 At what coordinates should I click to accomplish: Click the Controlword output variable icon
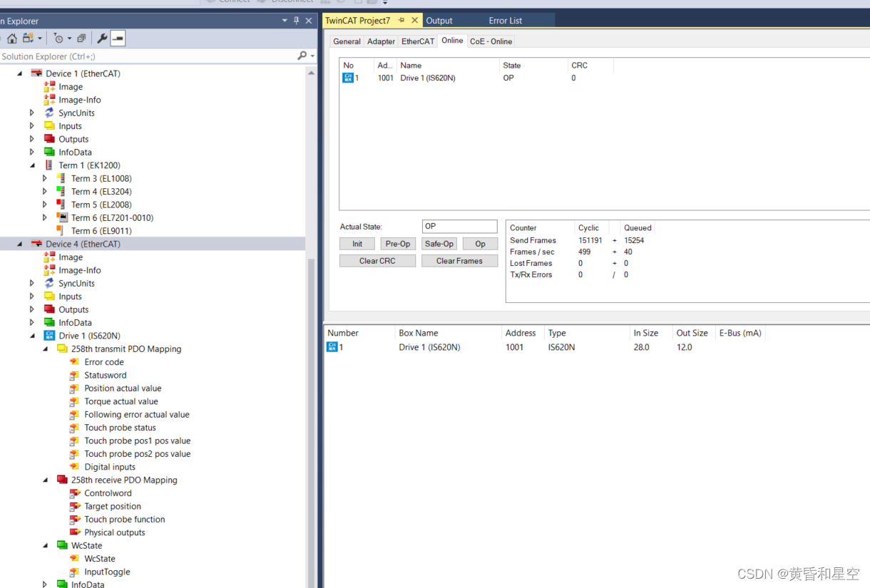[75, 493]
